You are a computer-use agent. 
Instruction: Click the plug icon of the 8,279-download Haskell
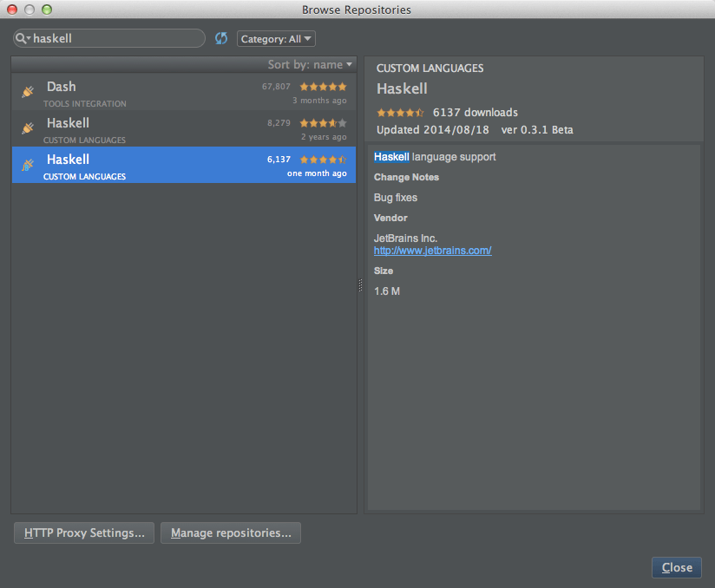(28, 127)
